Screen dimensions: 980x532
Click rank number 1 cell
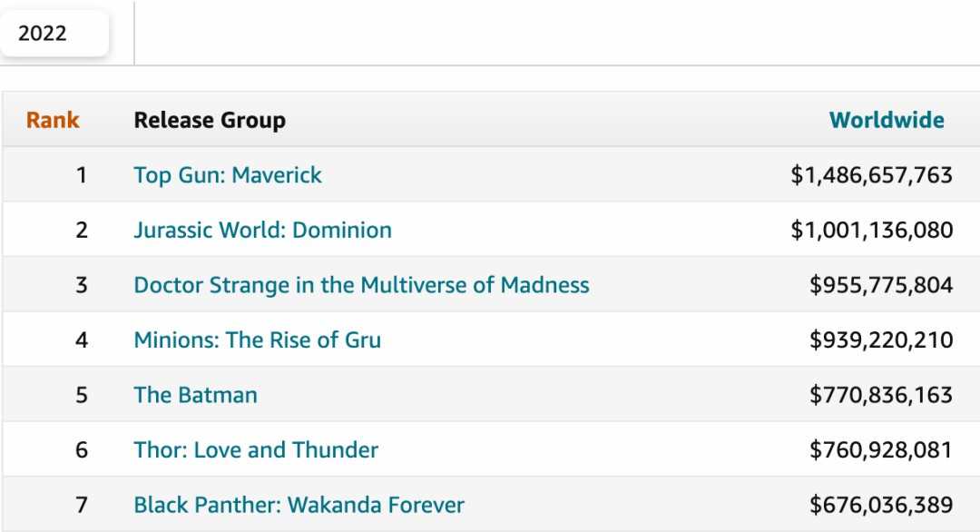click(x=82, y=175)
